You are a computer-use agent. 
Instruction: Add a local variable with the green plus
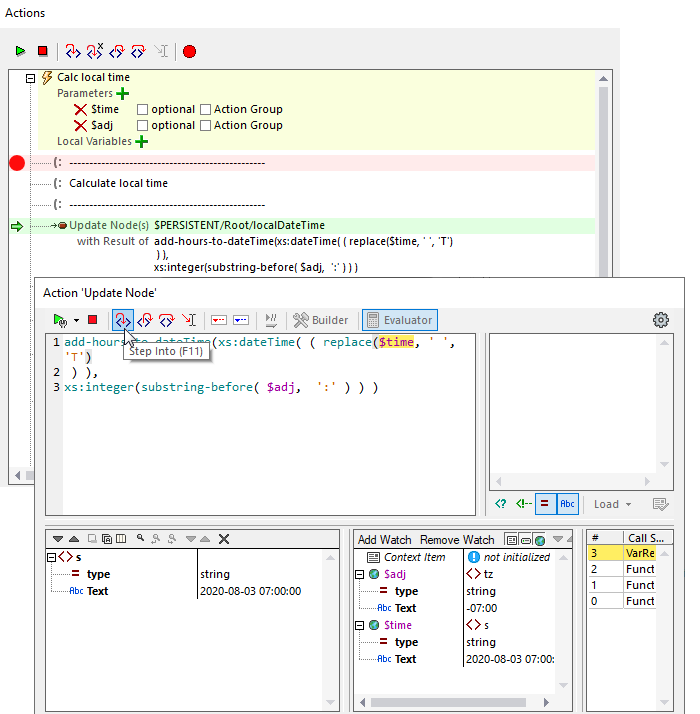(141, 142)
